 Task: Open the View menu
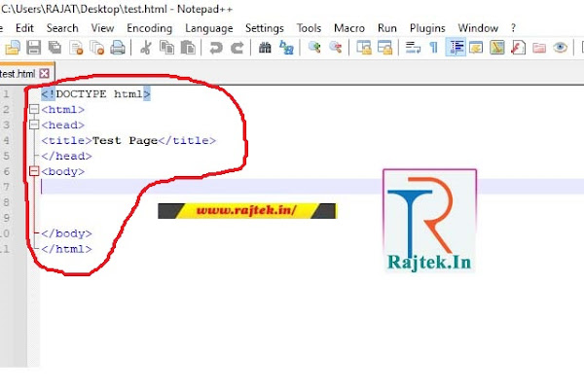(x=102, y=28)
